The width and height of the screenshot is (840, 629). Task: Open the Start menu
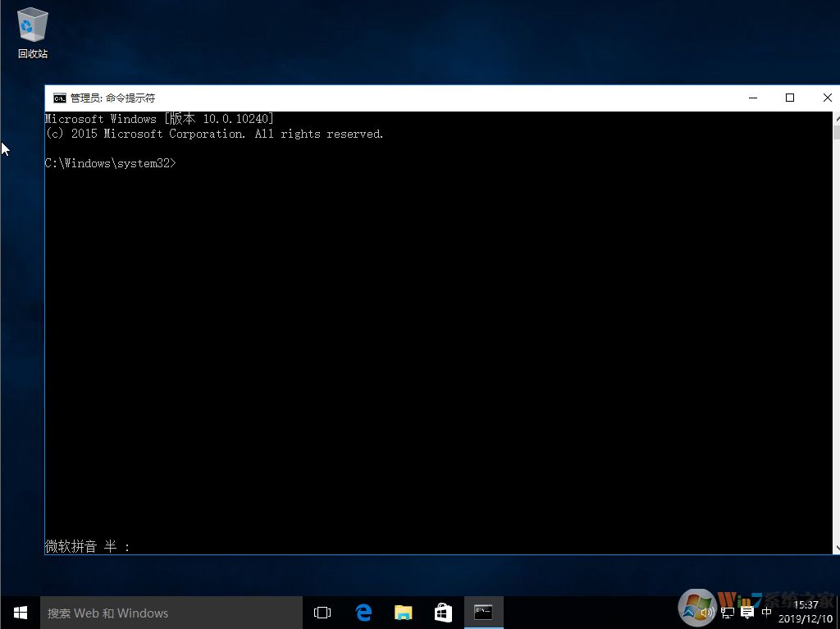18,612
